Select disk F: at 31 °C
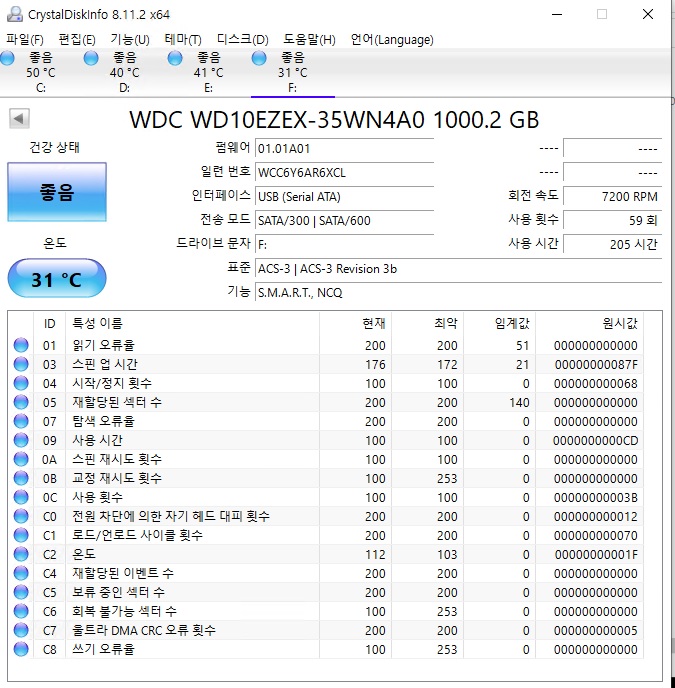Viewport: 675px width, 688px height. pos(293,72)
